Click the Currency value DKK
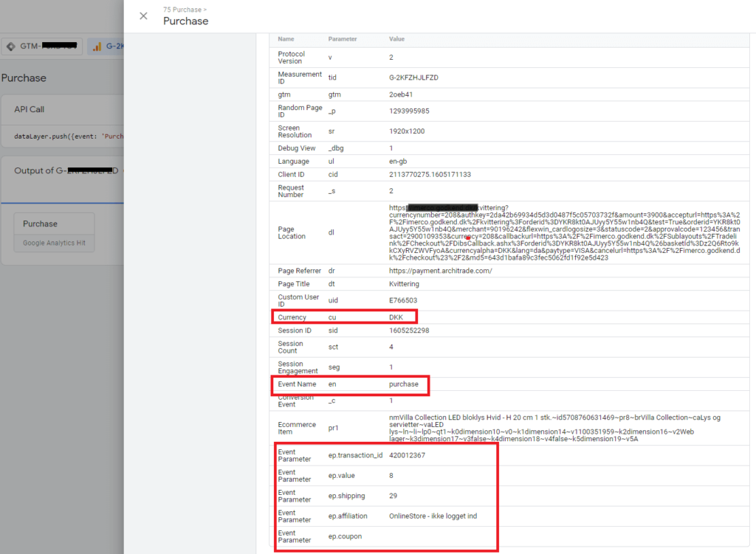This screenshot has width=756, height=554. tap(396, 317)
